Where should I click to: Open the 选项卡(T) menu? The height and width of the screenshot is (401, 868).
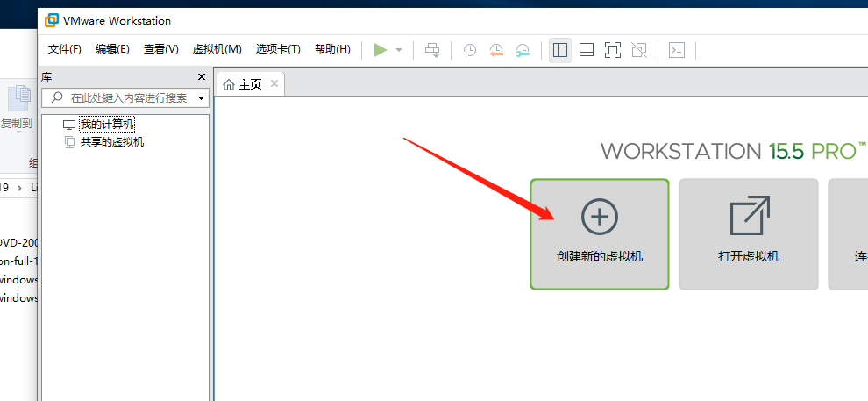pos(278,49)
